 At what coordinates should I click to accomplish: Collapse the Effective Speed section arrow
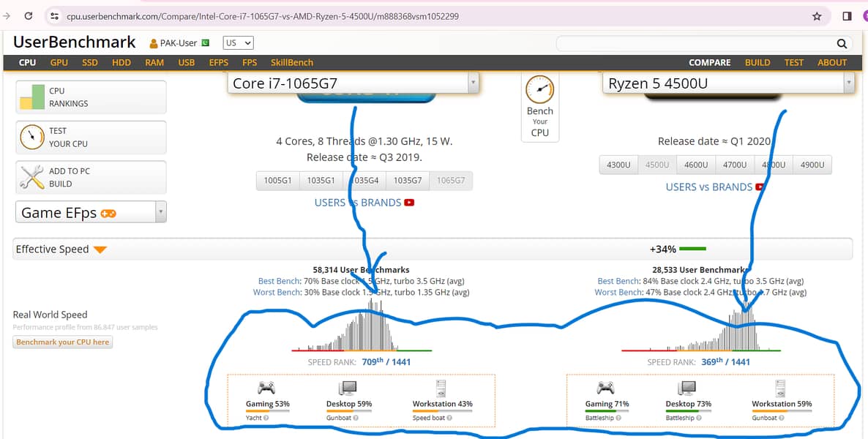100,250
